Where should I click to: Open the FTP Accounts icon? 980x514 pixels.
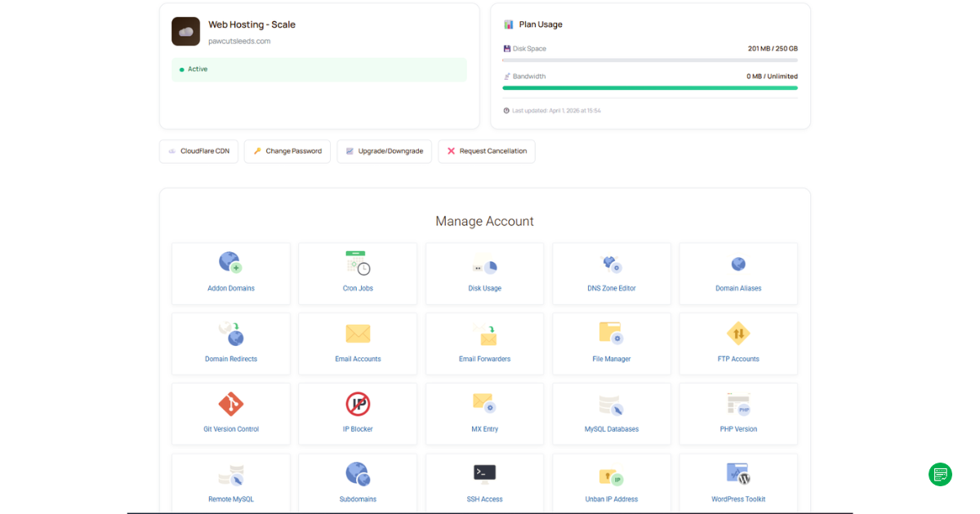pos(738,334)
